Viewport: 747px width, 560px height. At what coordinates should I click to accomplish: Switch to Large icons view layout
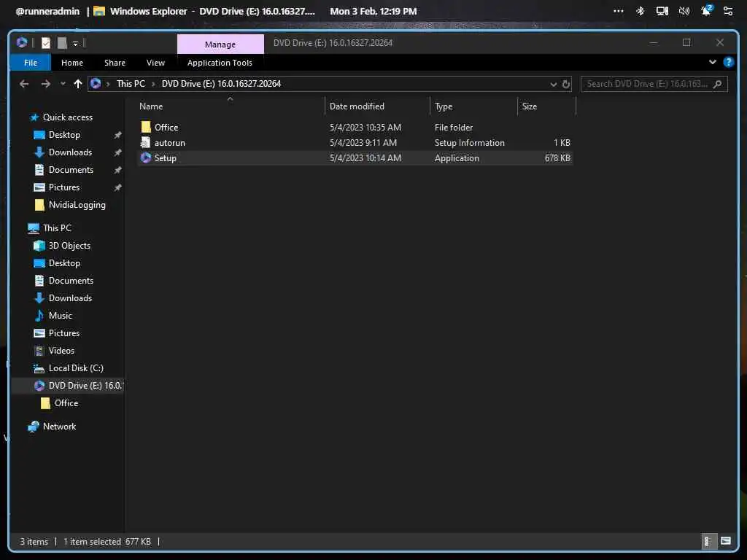[726, 542]
